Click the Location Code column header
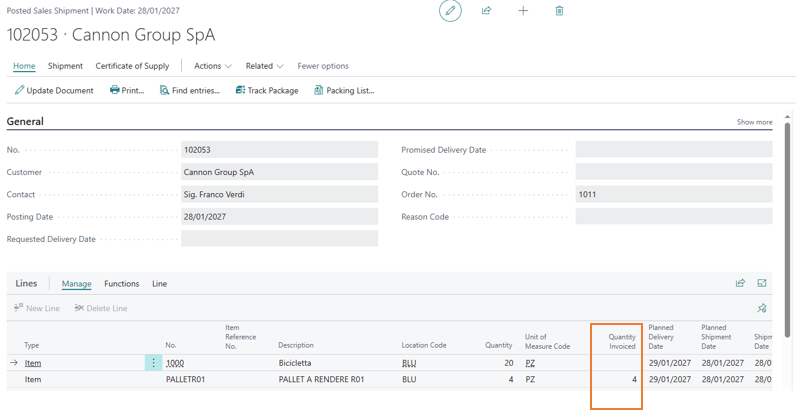 click(x=423, y=345)
